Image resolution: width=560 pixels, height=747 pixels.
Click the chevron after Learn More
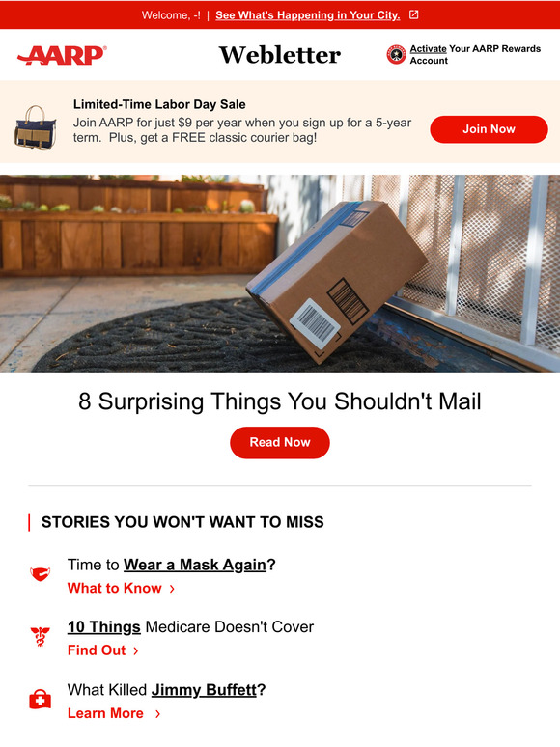click(x=157, y=713)
